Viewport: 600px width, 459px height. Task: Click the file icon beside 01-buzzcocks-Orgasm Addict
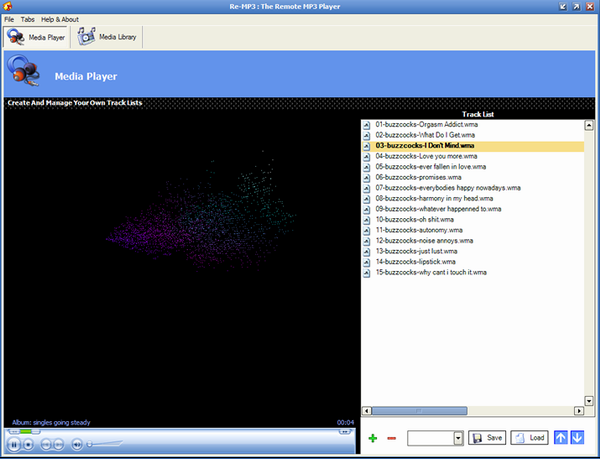(x=367, y=125)
